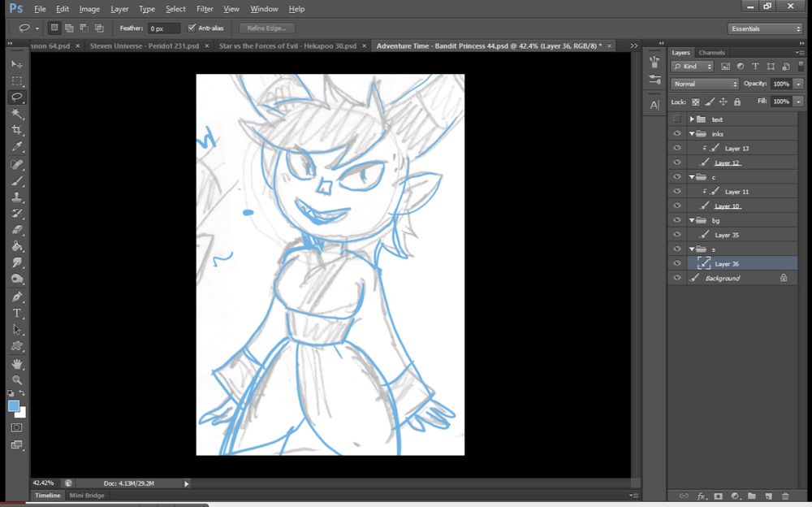The height and width of the screenshot is (507, 812).
Task: Hide Layer 36
Action: tap(677, 263)
